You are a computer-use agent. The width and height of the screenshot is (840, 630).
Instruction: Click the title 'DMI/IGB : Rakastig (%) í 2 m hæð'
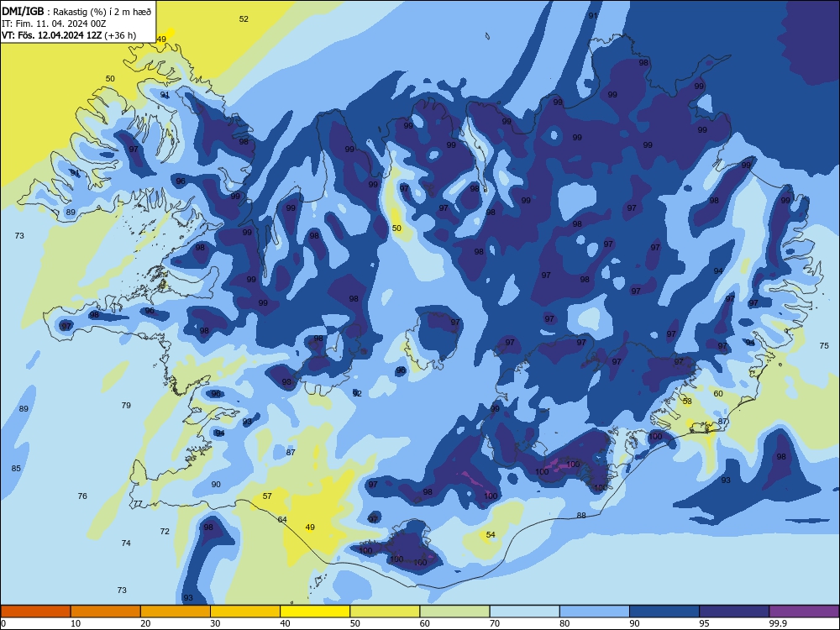click(76, 12)
